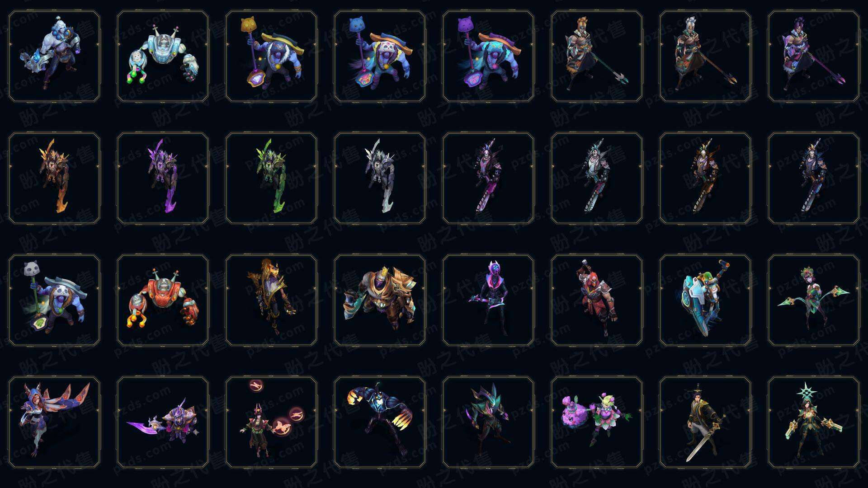Pick the purple cat-staff bear chroma
The width and height of the screenshot is (868, 488).
pos(488,56)
